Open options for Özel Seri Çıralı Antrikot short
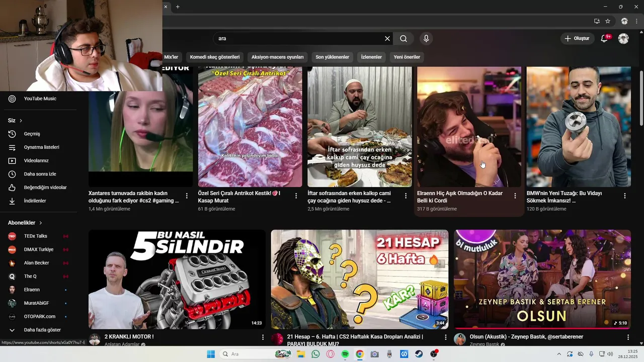 296,196
